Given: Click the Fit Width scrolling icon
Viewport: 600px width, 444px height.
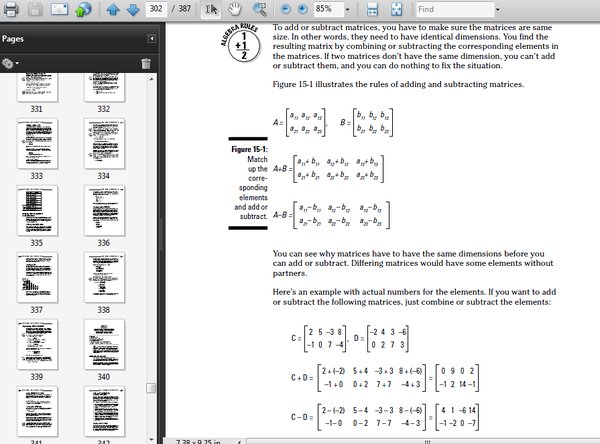Looking at the screenshot, I should click(372, 9).
